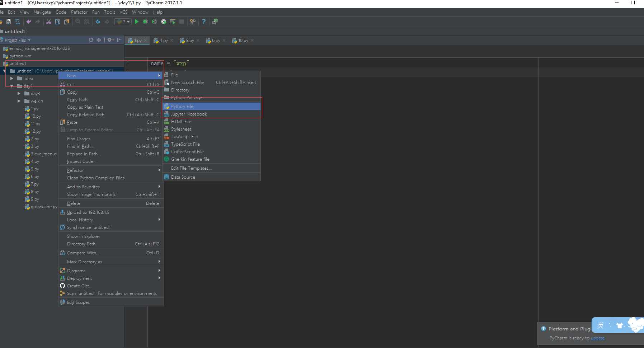
Task: Open the VCS menu in menu bar
Action: (123, 12)
